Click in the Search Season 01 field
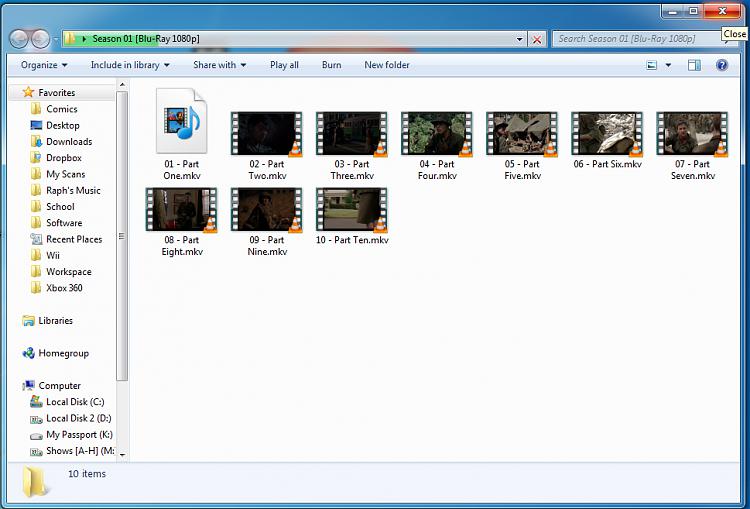This screenshot has height=509, width=750. (x=636, y=39)
